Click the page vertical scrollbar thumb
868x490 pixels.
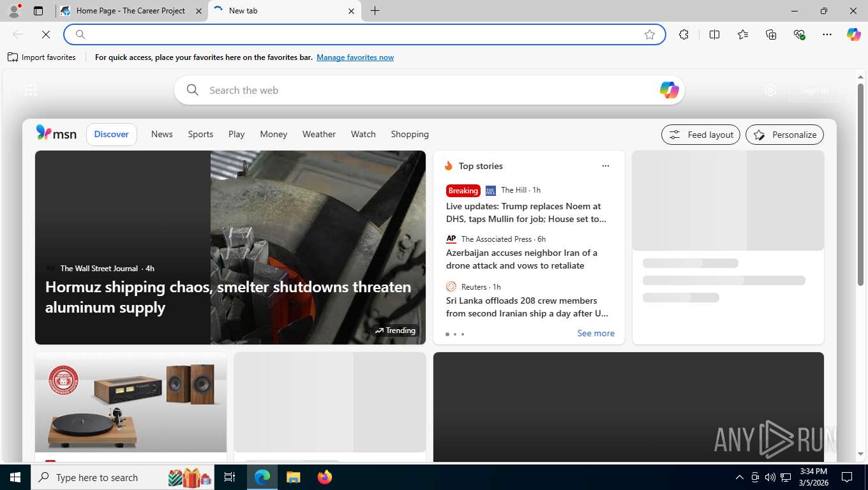click(860, 184)
